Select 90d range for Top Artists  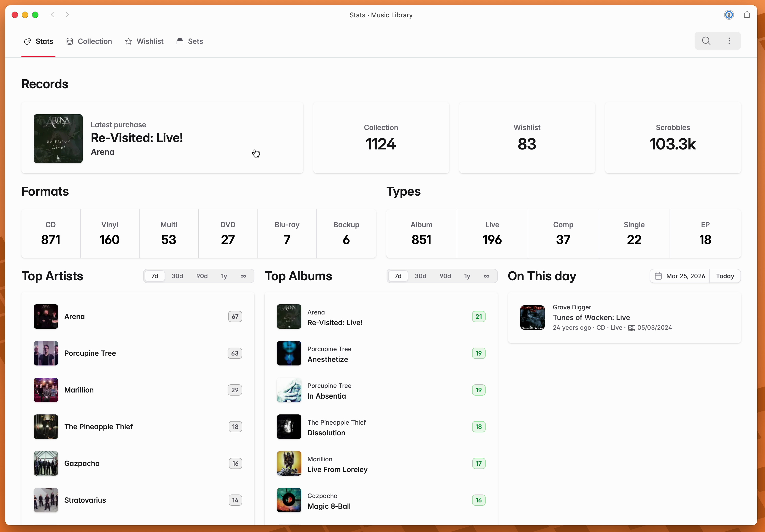coord(202,276)
